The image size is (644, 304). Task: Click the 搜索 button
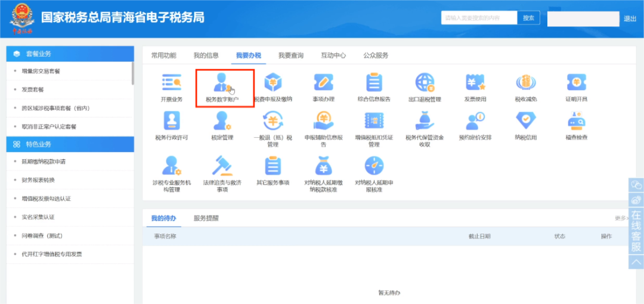(x=528, y=18)
